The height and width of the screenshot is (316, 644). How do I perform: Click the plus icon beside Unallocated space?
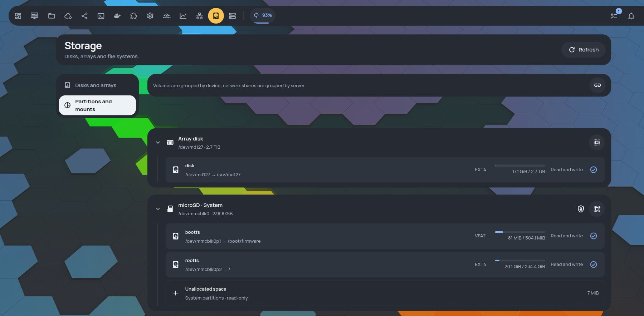[x=176, y=293]
